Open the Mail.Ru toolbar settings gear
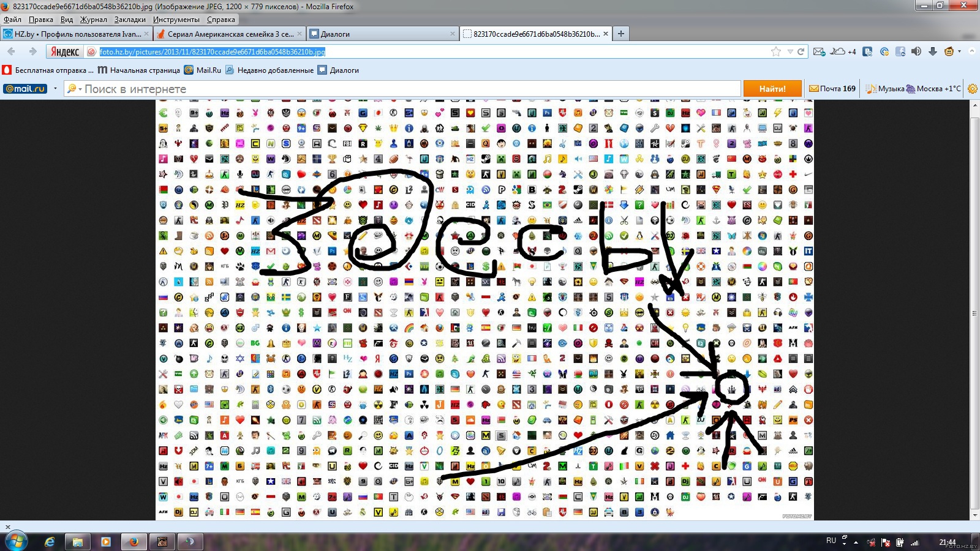The image size is (980, 551). [972, 89]
